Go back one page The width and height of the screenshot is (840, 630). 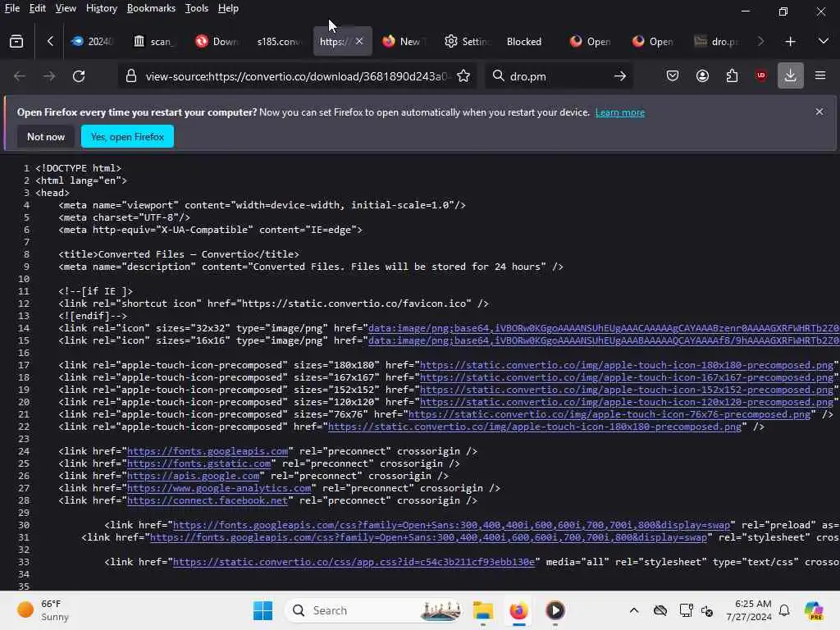tap(20, 76)
